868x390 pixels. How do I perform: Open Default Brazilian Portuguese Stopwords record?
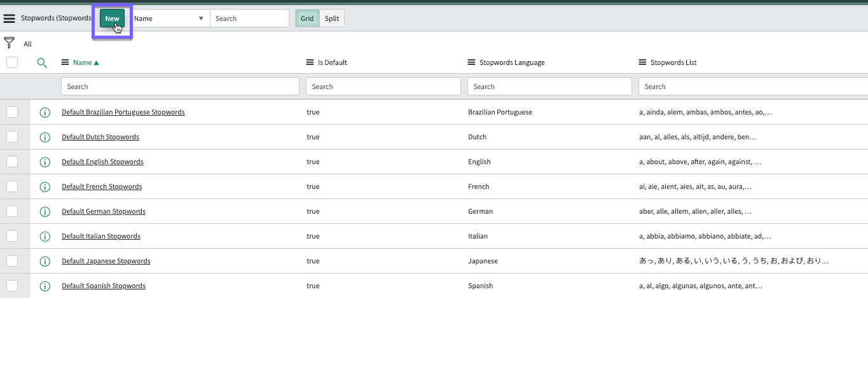[123, 112]
